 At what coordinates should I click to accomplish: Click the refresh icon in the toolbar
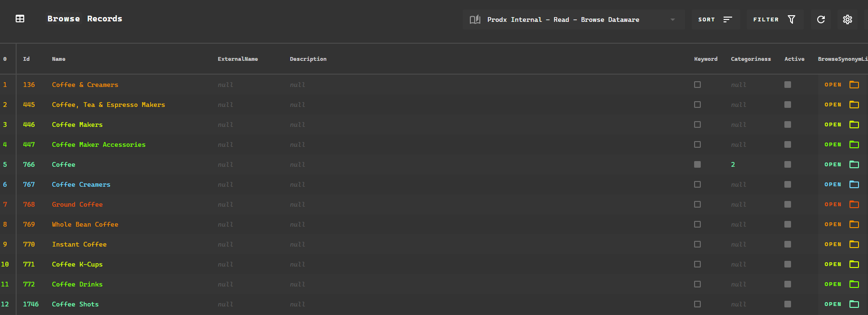(x=821, y=19)
